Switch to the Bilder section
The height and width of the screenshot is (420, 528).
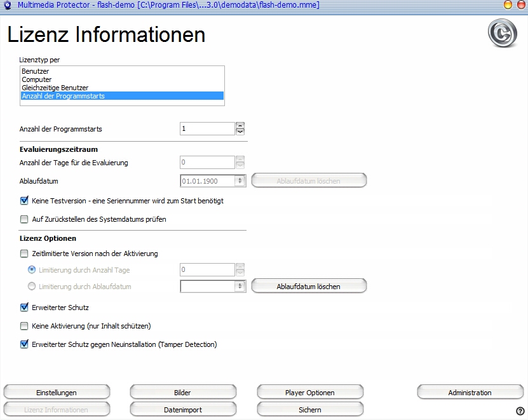182,393
